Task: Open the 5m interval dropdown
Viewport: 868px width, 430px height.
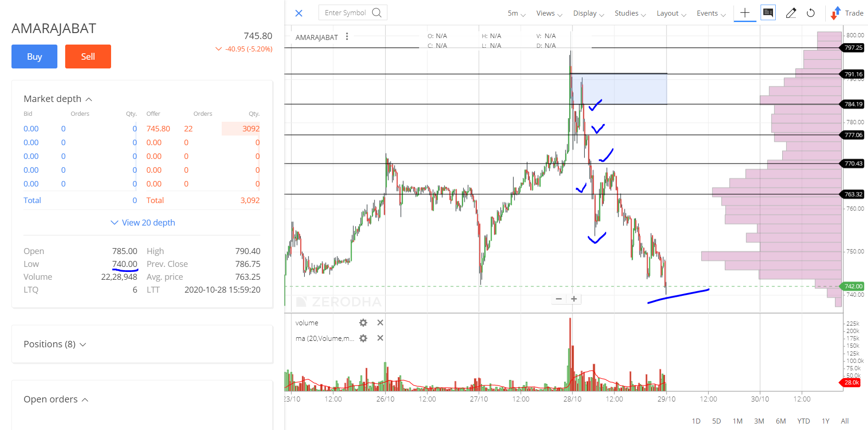Action: point(516,13)
